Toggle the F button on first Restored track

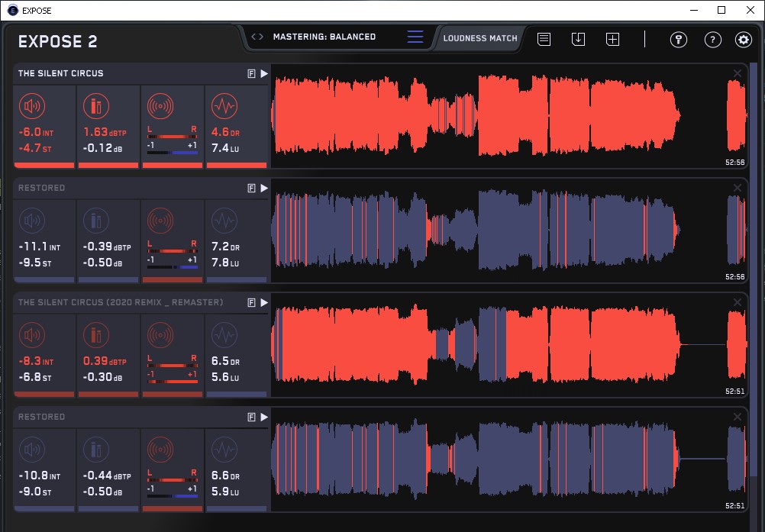(250, 188)
